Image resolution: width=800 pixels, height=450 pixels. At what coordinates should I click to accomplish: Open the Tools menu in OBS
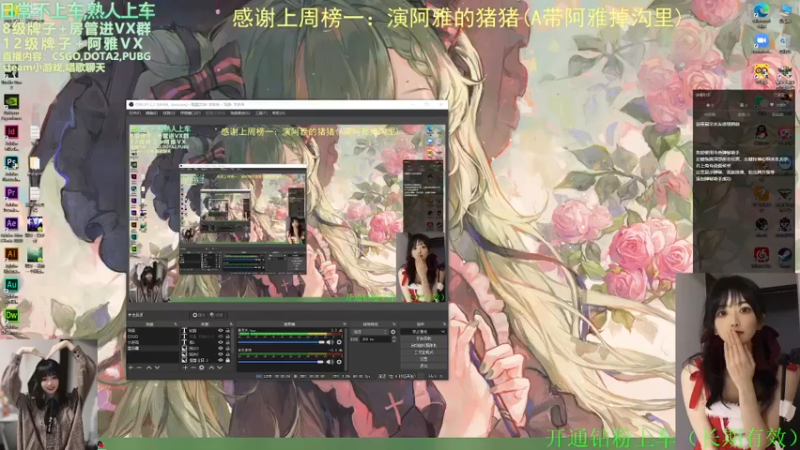click(261, 113)
